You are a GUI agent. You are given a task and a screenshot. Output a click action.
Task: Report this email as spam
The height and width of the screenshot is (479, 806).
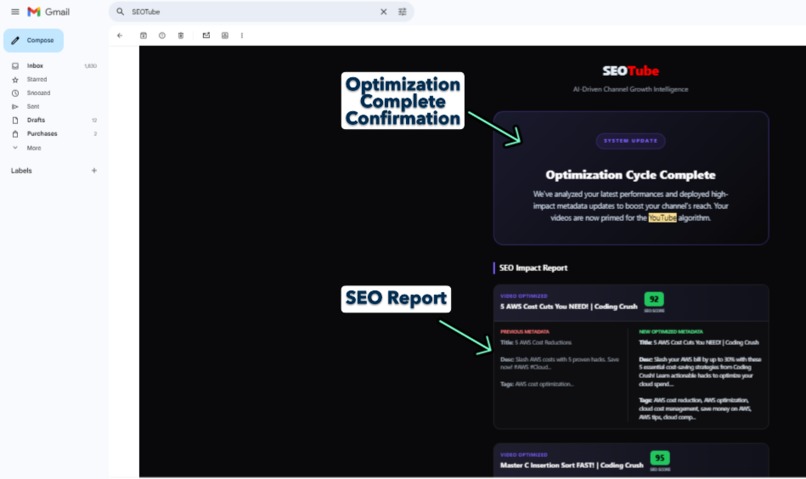[x=162, y=35]
